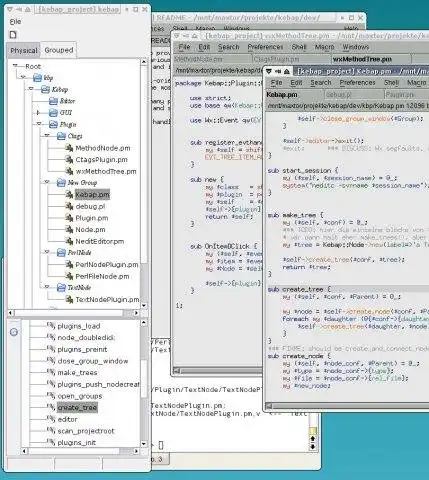Switch to the Grouped tab
Screen dimensions: 429x480
click(59, 50)
